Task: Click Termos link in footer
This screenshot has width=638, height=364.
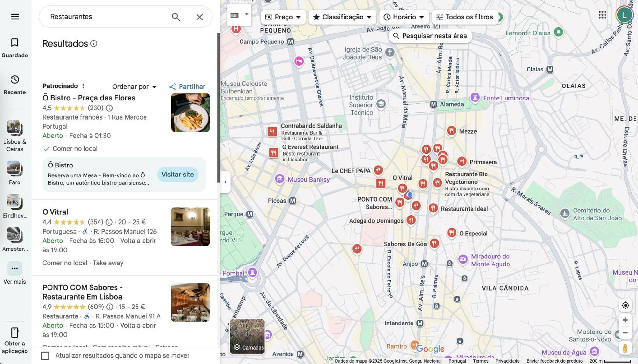Action: pos(481,361)
